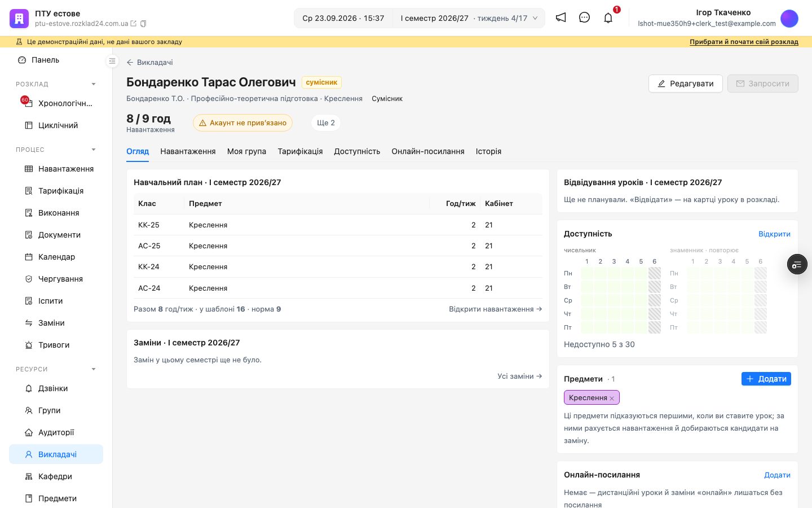Open the Циклічний schedule view
812x508 pixels.
(56, 125)
